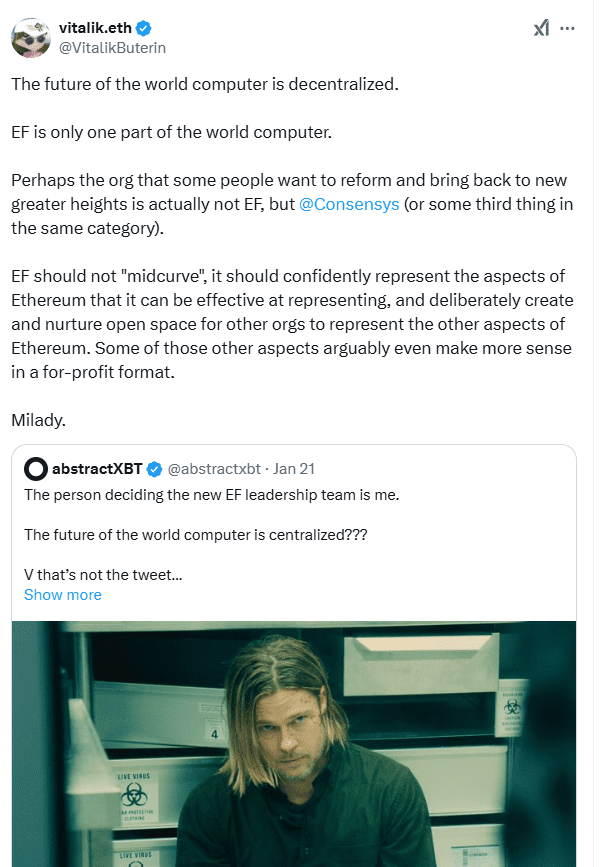Click the "Milady." line of the tweet

[38, 420]
